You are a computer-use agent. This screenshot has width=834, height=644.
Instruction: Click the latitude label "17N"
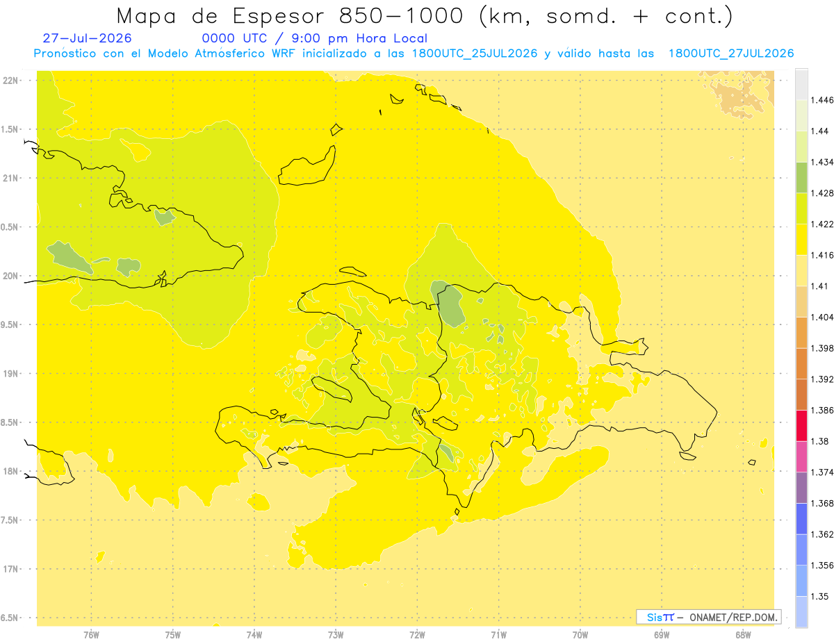[x=11, y=569]
